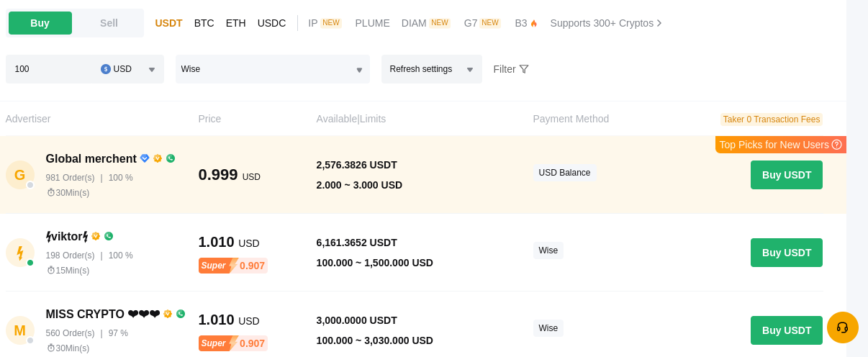This screenshot has height=357, width=868.
Task: Open the Wise payment method dropdown
Action: tap(272, 69)
